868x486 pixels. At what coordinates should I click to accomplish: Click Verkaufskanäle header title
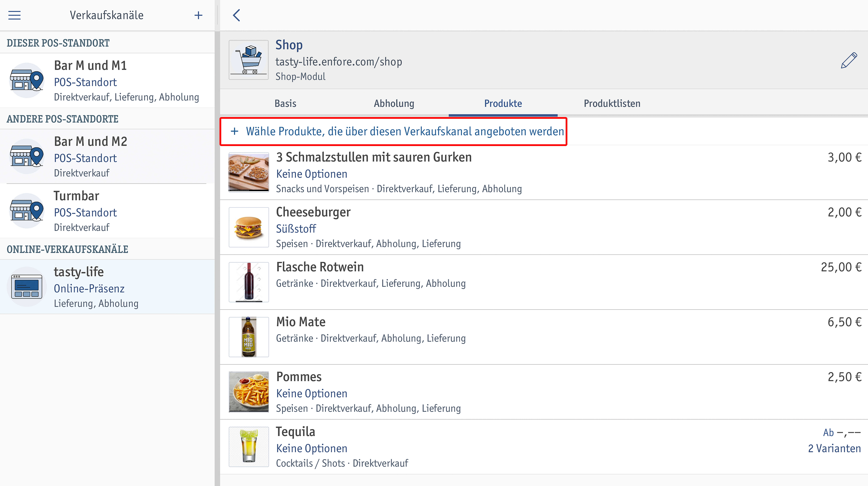tap(106, 15)
